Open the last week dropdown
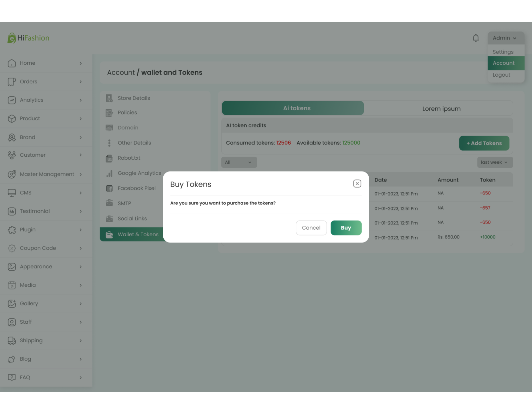The image size is (532, 414). (x=495, y=162)
